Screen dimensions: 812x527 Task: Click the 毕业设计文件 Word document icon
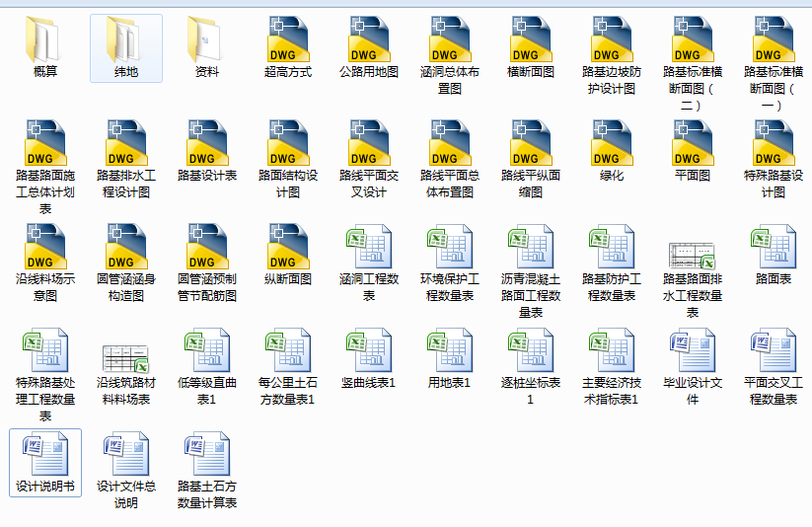click(x=693, y=350)
